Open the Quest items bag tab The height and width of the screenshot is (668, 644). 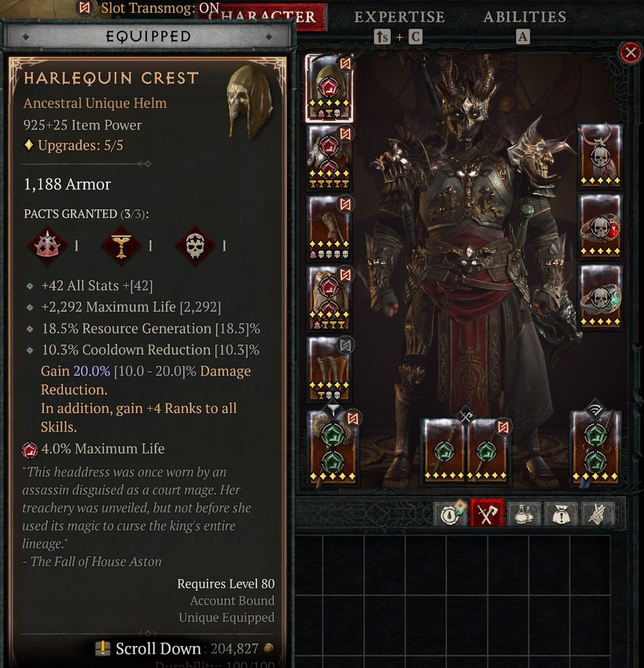pyautogui.click(x=561, y=514)
